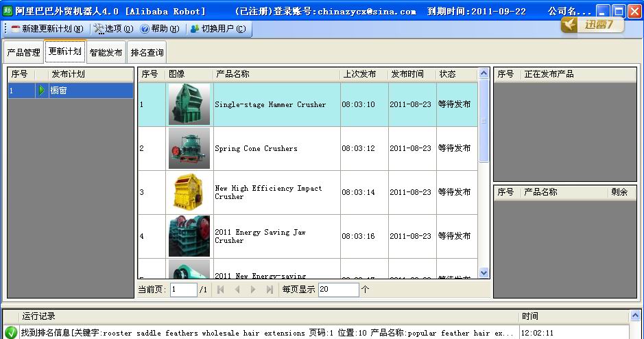Click the 当前页 page number field
644x339 pixels.
[184, 290]
